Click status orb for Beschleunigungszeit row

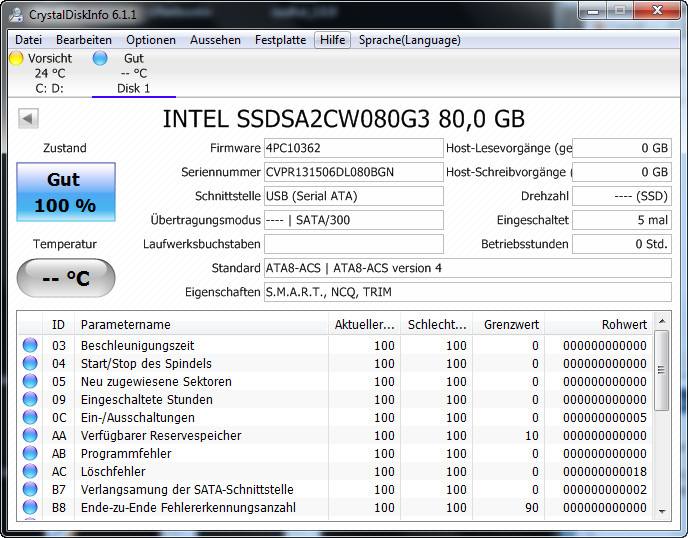[30, 345]
